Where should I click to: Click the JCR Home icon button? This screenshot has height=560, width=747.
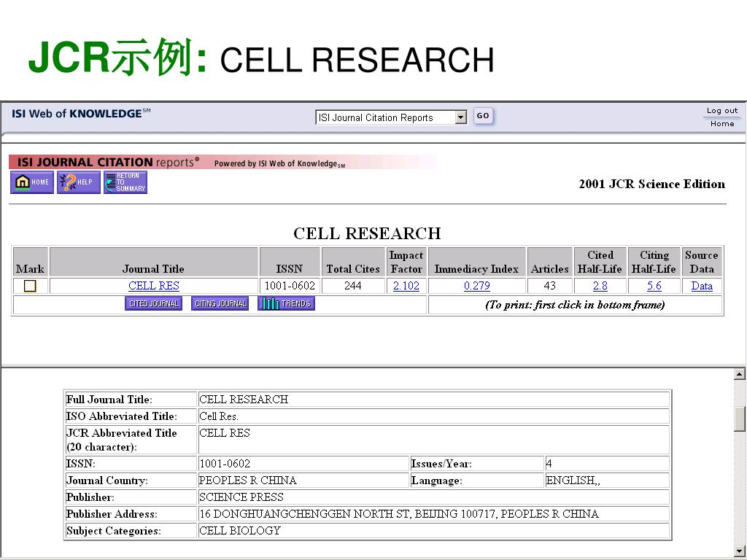(32, 182)
